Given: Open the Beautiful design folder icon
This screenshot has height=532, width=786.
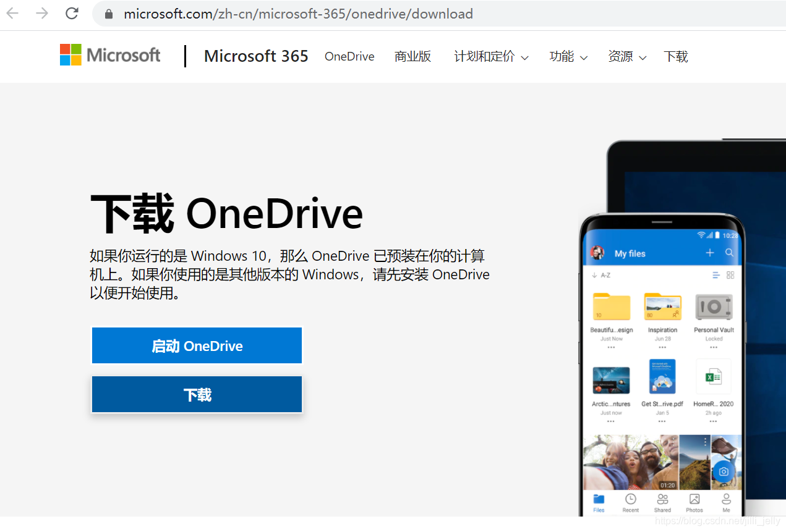Looking at the screenshot, I should tap(611, 306).
